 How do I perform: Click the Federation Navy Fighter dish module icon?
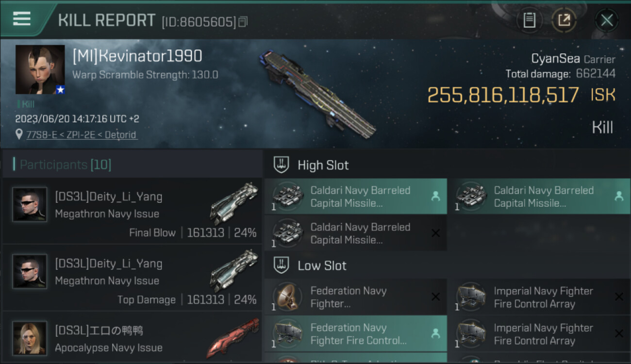point(287,296)
